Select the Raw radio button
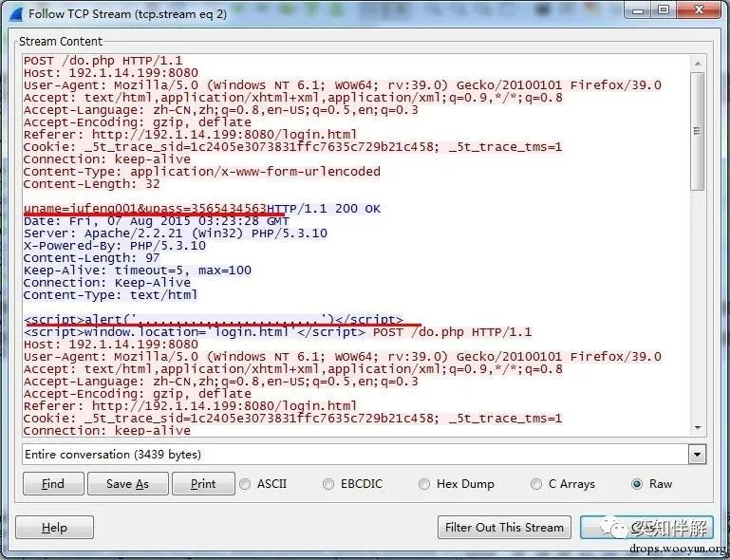 (637, 484)
